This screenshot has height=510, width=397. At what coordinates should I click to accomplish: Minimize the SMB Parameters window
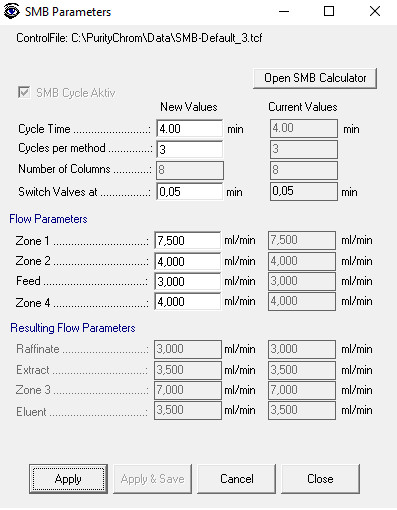point(284,11)
